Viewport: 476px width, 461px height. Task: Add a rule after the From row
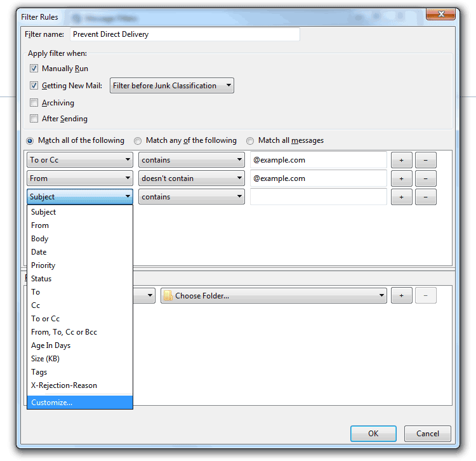(401, 178)
